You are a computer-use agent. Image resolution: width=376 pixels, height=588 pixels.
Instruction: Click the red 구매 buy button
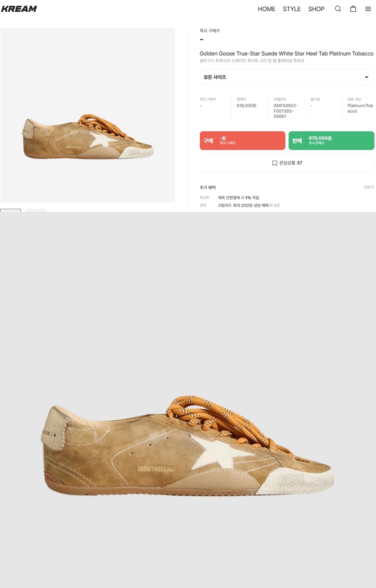pos(243,141)
